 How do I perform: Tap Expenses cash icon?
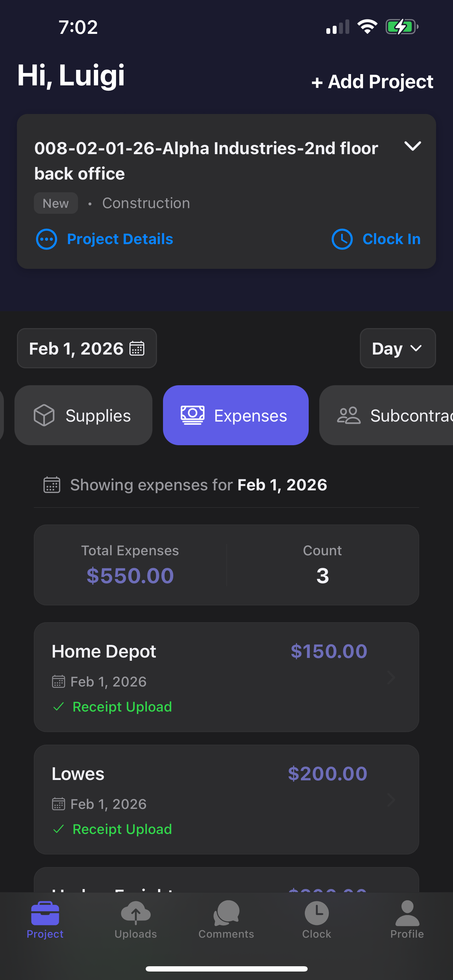[193, 416]
